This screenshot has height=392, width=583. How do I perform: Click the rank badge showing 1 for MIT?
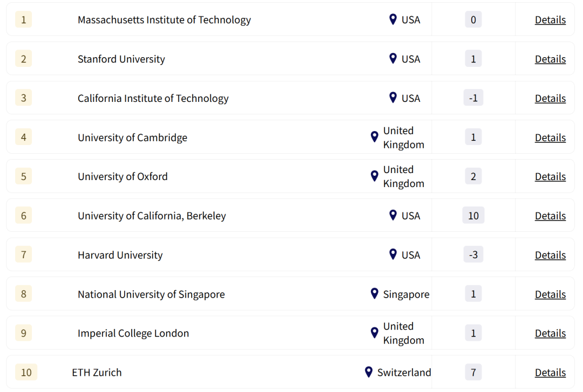(23, 19)
